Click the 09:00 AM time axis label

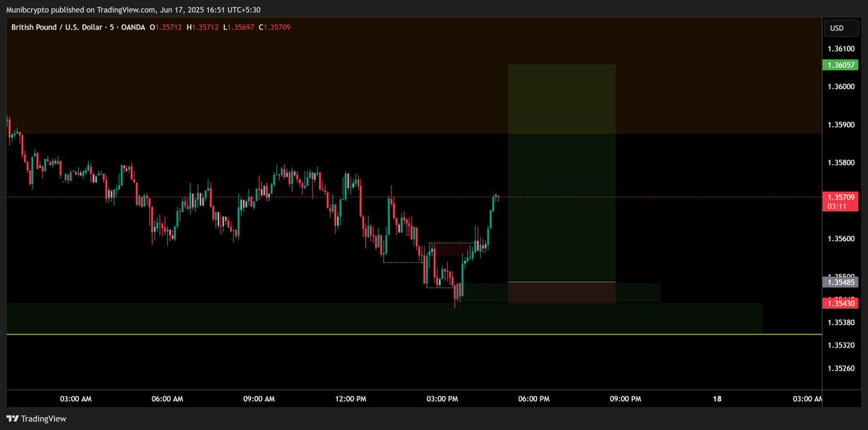click(x=260, y=399)
